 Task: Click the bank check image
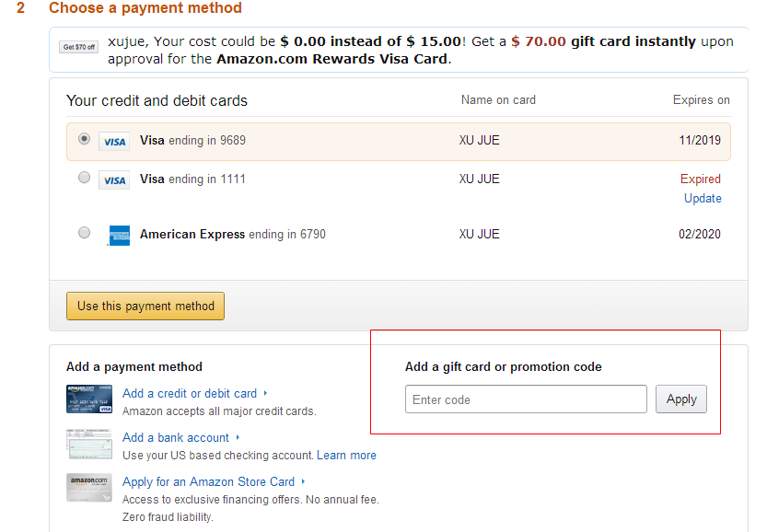coord(89,445)
